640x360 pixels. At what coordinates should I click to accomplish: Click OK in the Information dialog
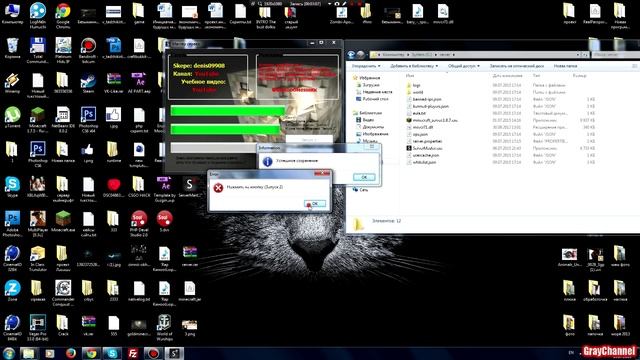(364, 177)
